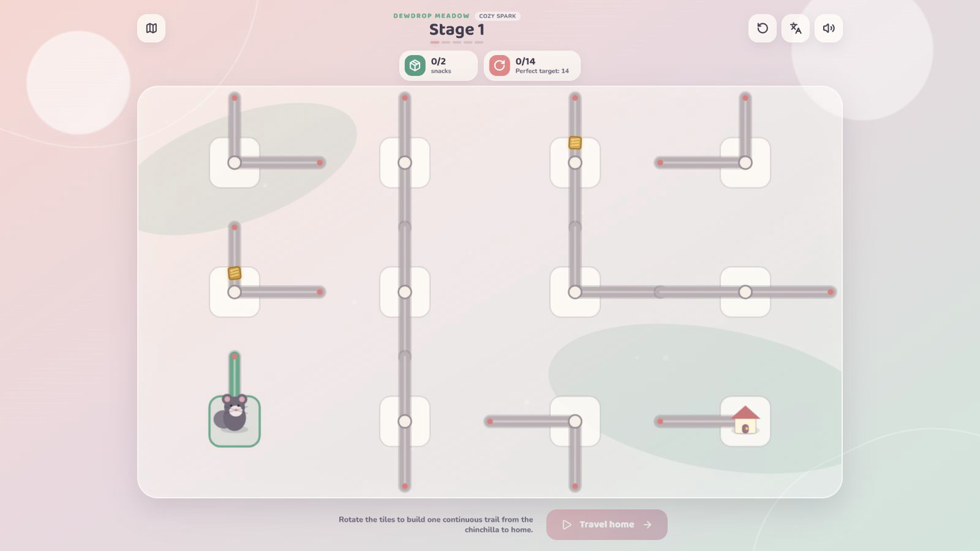Rotate the straight tile in top row, second column
The width and height of the screenshot is (980, 551).
point(405,163)
